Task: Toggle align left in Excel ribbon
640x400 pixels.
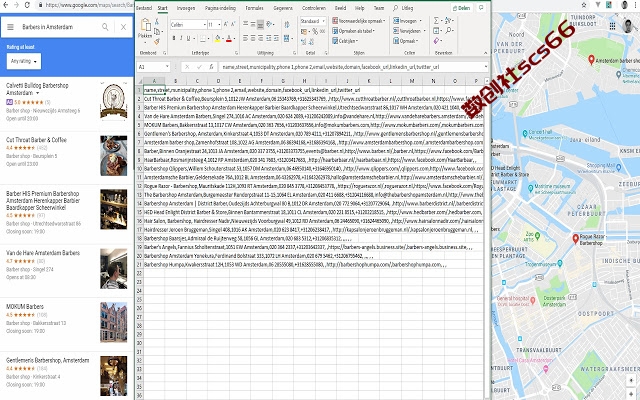Action: (x=245, y=38)
